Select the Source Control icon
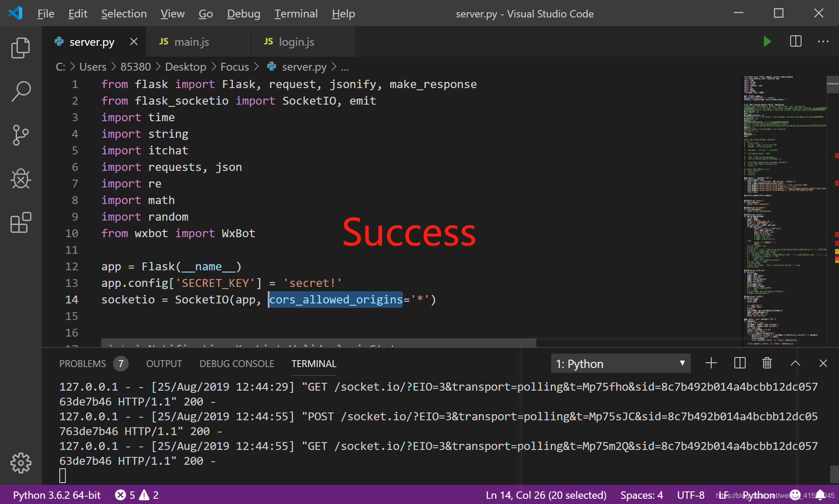 tap(20, 135)
